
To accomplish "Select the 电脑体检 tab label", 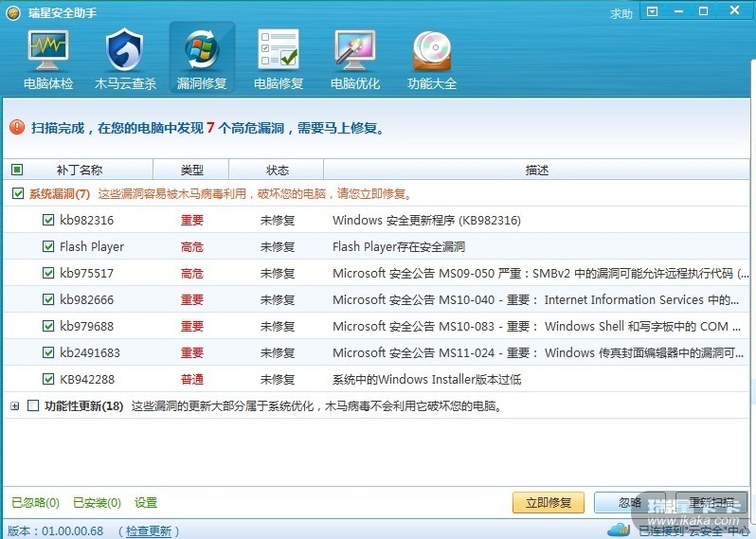I will coord(48,83).
